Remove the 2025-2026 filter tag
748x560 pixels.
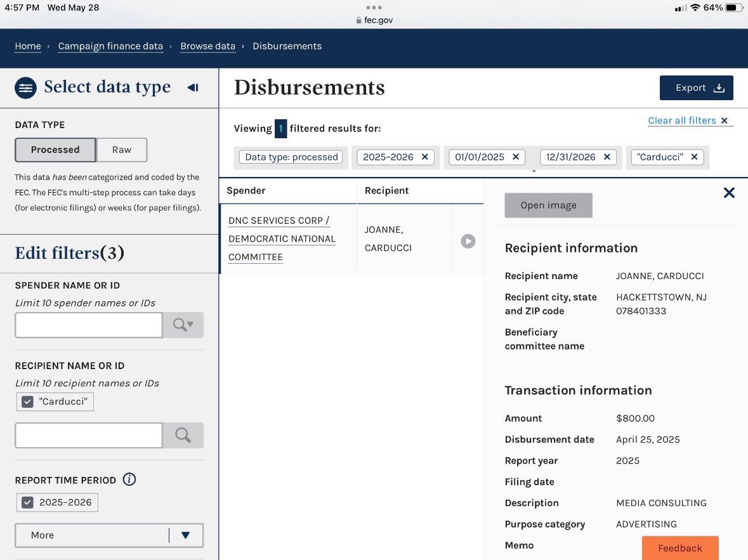click(424, 157)
